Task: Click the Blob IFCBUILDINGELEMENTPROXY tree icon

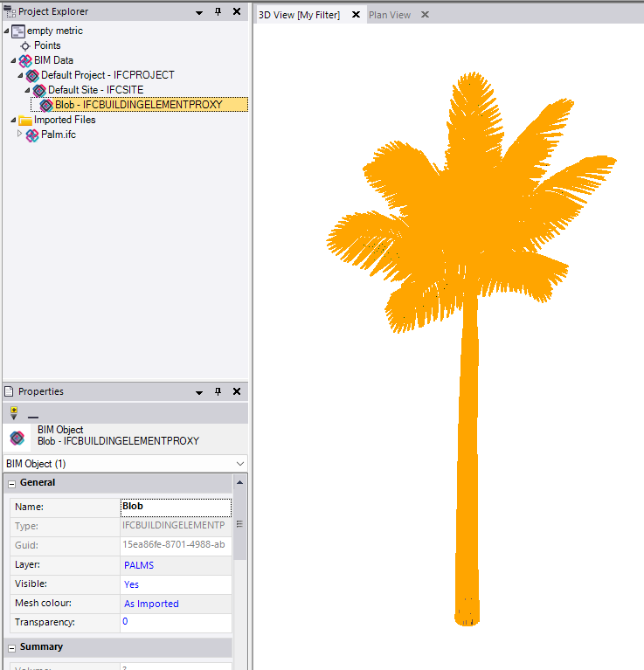Action: (46, 105)
